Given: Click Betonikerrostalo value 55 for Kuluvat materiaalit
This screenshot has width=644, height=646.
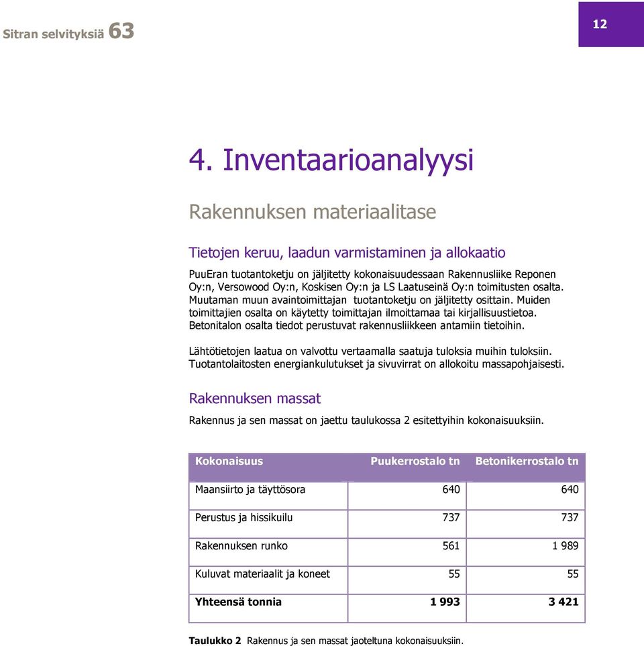Looking at the screenshot, I should coord(573,574).
